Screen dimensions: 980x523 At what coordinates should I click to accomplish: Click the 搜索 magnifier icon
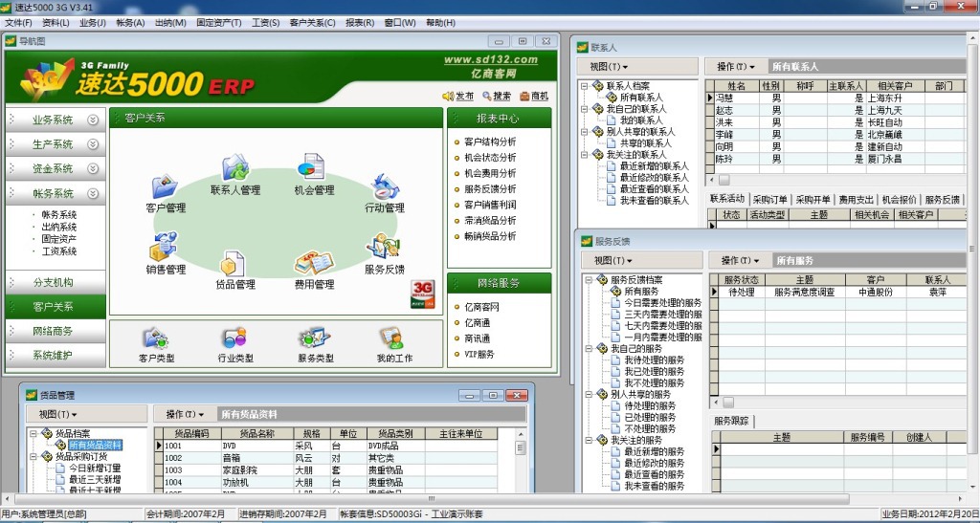click(x=486, y=97)
